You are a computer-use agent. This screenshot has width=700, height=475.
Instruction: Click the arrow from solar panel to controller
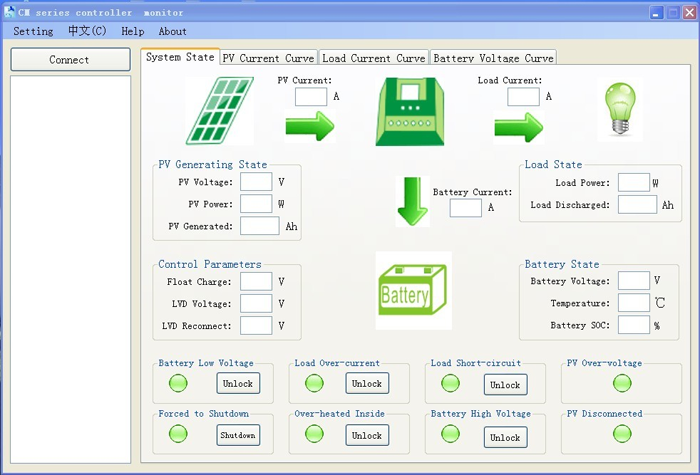tap(310, 127)
